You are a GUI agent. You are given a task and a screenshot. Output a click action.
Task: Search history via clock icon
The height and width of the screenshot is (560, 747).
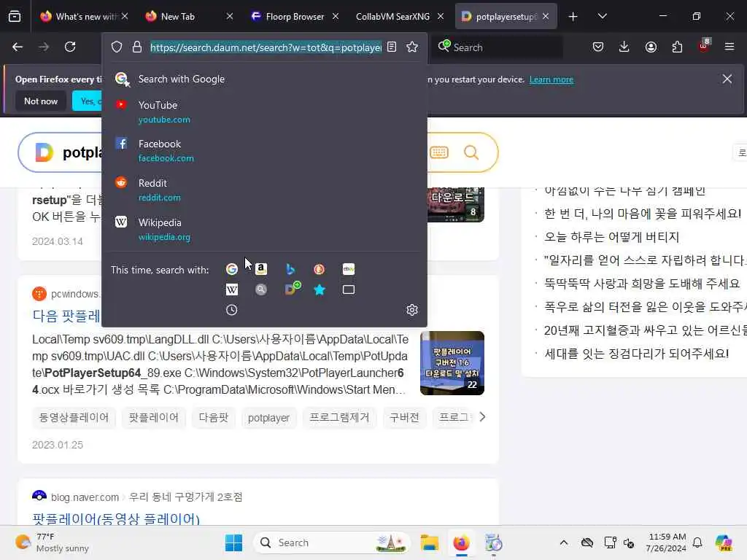(x=231, y=310)
